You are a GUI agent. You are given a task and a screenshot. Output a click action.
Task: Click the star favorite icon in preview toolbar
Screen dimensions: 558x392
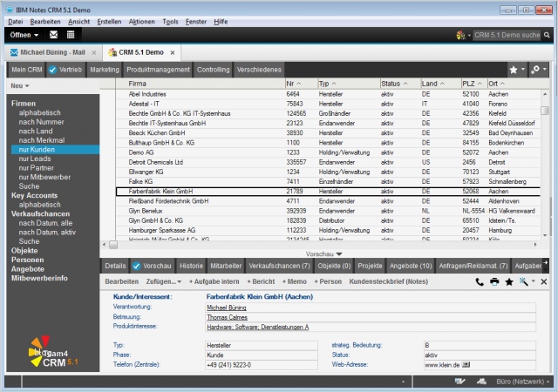click(509, 282)
